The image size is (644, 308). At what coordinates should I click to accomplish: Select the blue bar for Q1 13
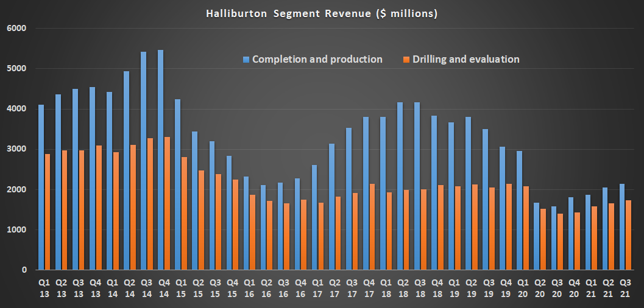(41, 187)
